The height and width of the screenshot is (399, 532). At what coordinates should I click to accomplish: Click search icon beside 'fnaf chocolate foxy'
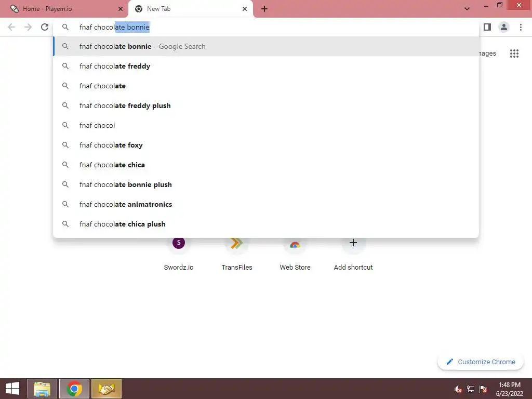click(x=65, y=145)
